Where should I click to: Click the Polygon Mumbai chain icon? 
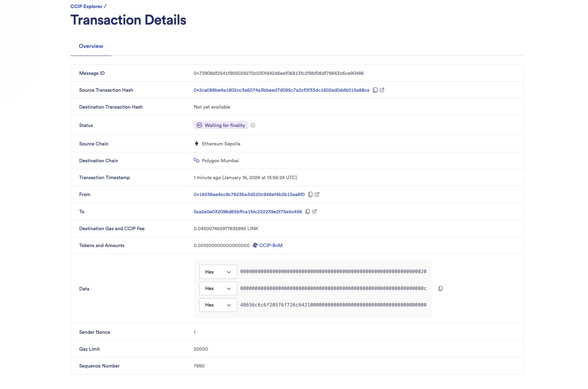click(x=196, y=161)
